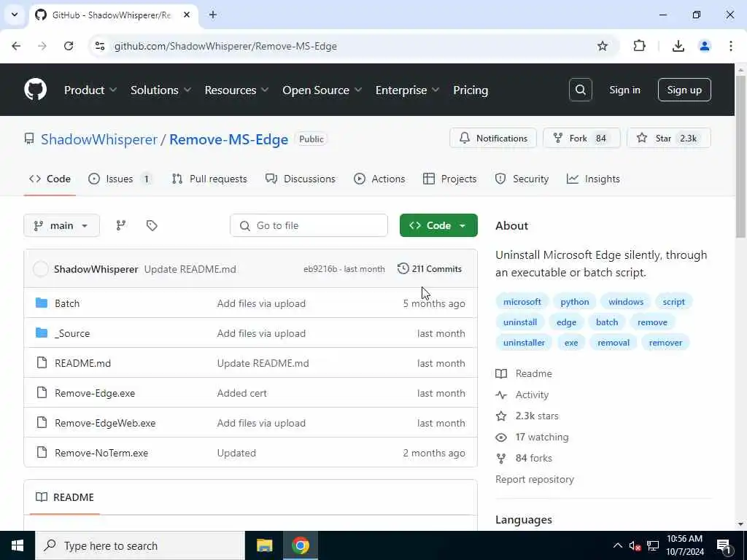Screen dimensions: 747x560
Task: Go back to previous page
Action: (16, 46)
